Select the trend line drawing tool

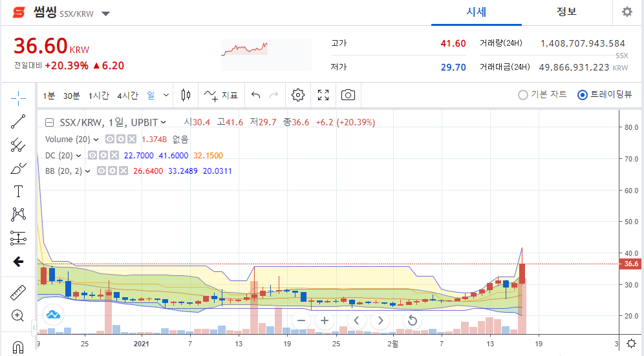[x=18, y=121]
